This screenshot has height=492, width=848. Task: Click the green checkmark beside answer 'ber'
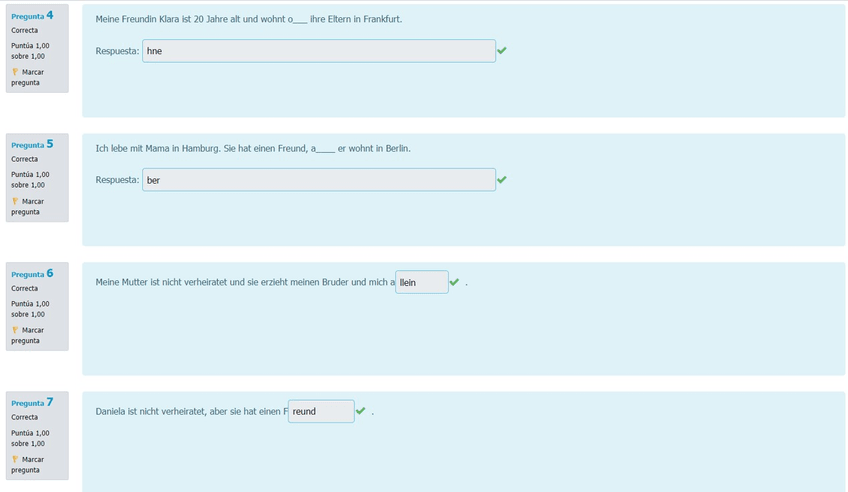502,179
